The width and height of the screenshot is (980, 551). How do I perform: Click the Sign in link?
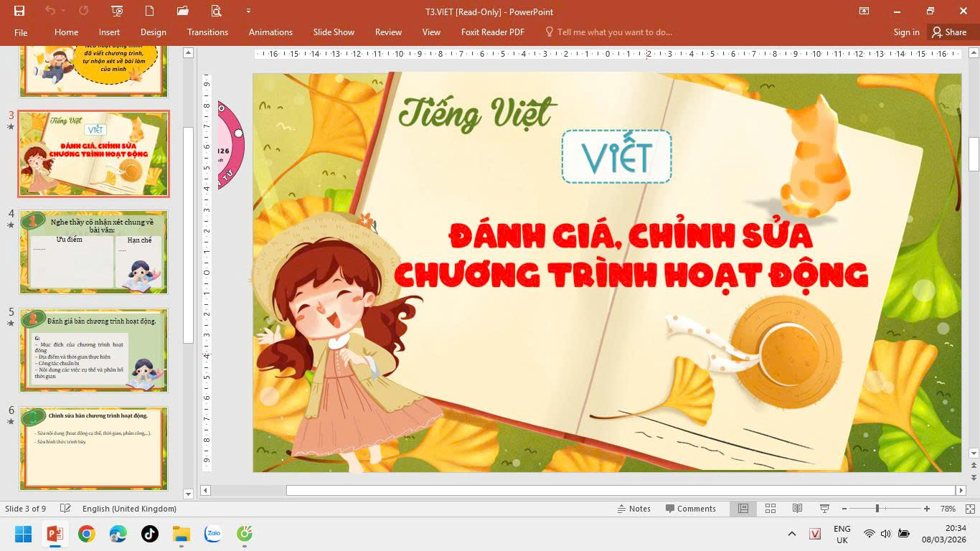906,32
